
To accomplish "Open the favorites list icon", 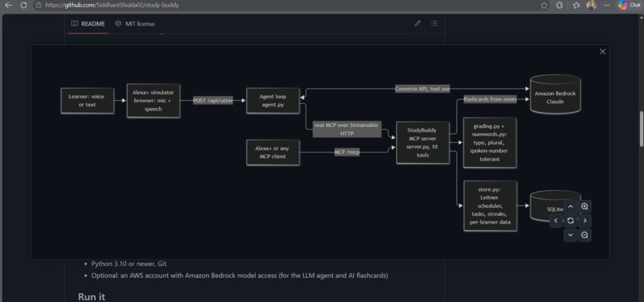I will 576,6.
